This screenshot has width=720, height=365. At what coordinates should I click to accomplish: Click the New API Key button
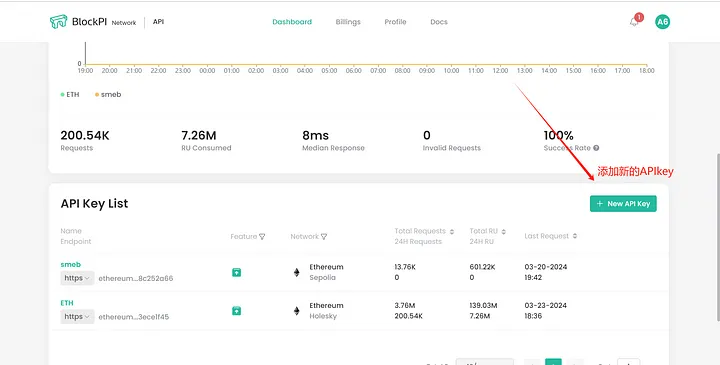[x=623, y=204]
